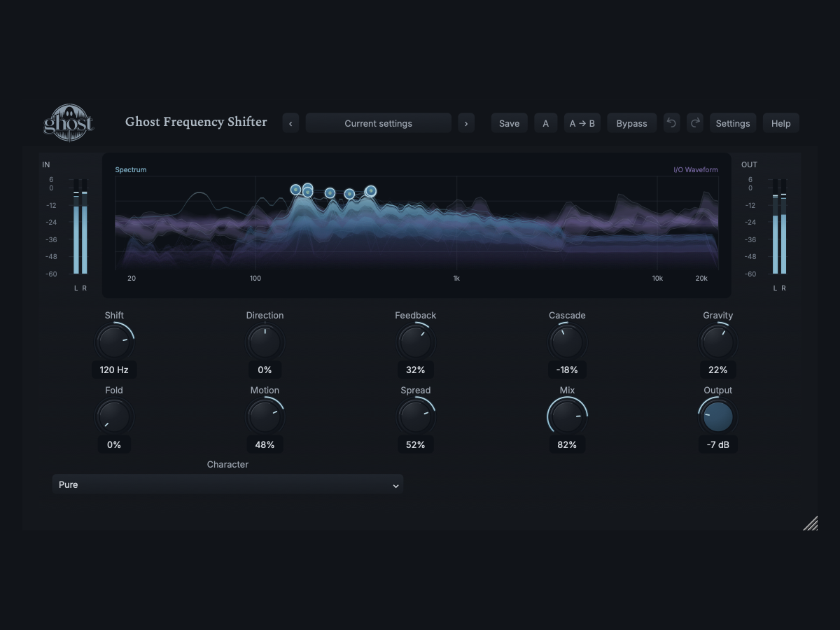Click the redo arrow icon

[x=694, y=123]
